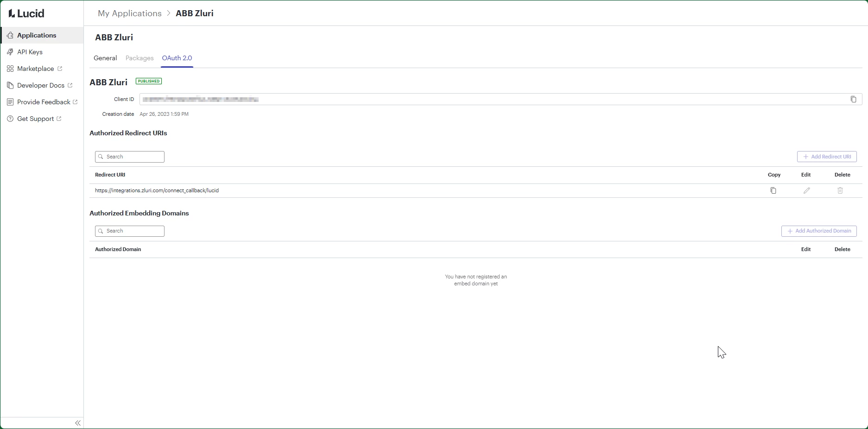The width and height of the screenshot is (868, 429).
Task: Go to My Applications in the breadcrumb
Action: 130,13
